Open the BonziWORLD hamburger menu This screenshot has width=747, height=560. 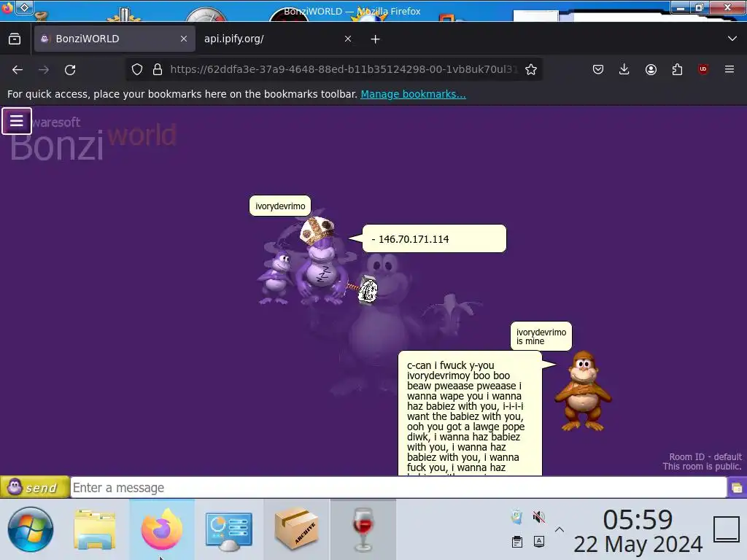(x=17, y=121)
